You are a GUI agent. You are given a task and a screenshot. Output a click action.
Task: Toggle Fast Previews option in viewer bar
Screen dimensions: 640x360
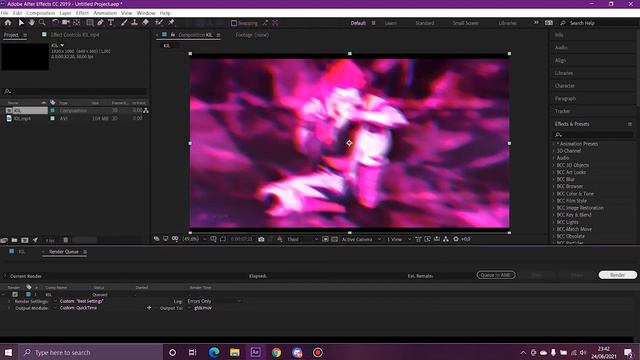click(427, 239)
